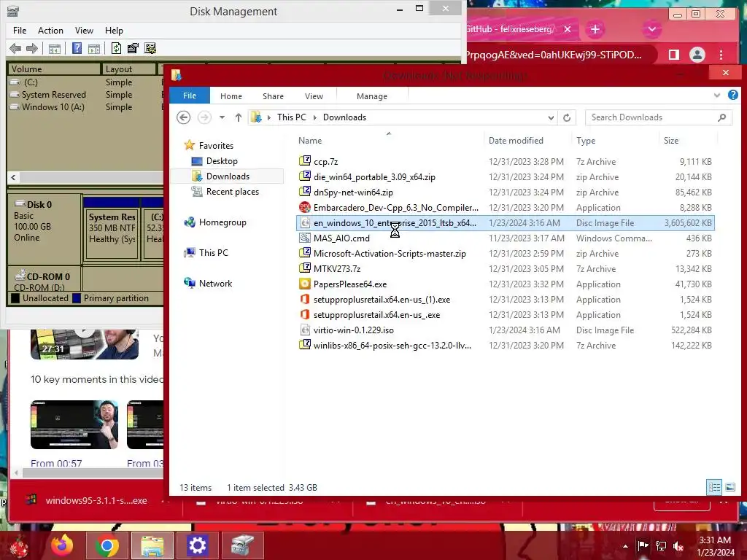This screenshot has width=747, height=560.
Task: Click the Refresh icon in Disk Management toolbar
Action: 116,48
